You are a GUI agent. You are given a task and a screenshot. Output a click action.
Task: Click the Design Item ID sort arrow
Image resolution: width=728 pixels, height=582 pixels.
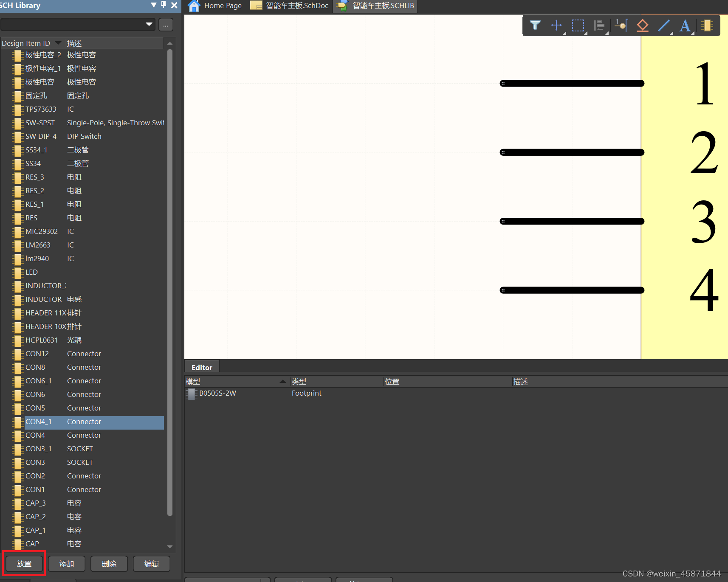[x=58, y=43]
